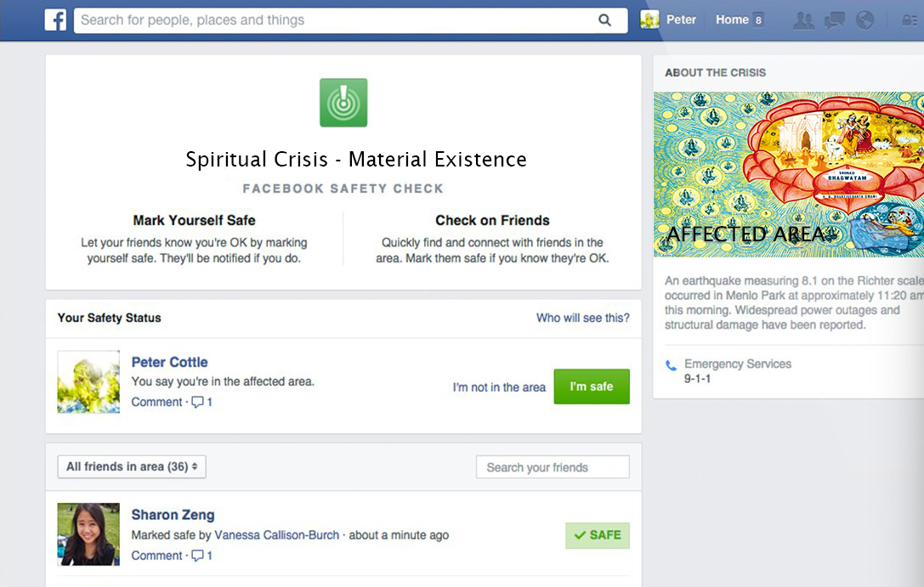Open Sharon Zeng's profile photo thumbnail

(x=88, y=534)
